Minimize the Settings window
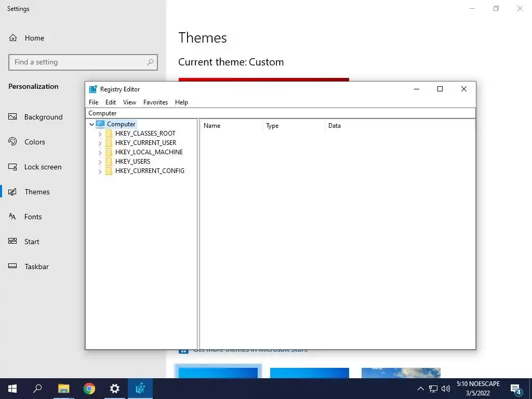Viewport: 532px width, 399px height. (472, 8)
